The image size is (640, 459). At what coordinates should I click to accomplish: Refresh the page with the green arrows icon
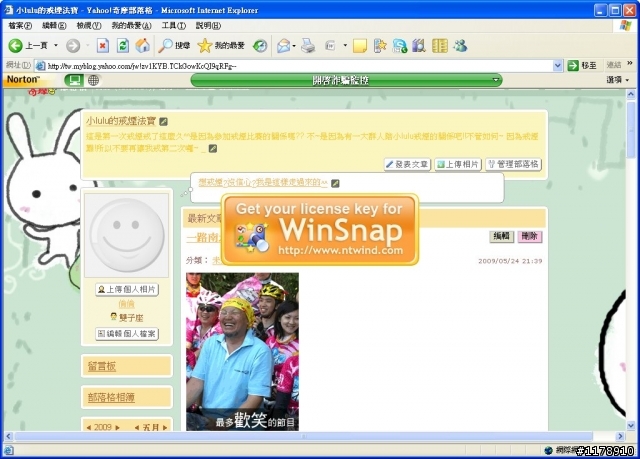(123, 46)
